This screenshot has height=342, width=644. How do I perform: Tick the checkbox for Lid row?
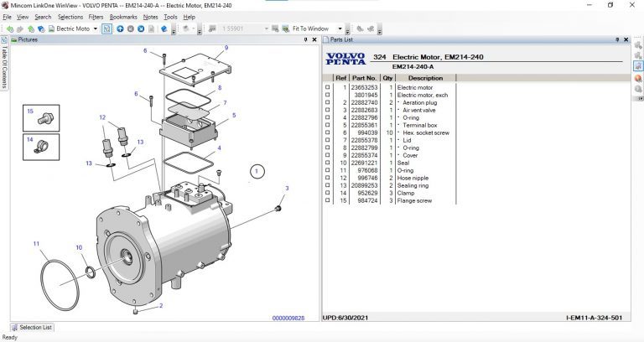[327, 141]
